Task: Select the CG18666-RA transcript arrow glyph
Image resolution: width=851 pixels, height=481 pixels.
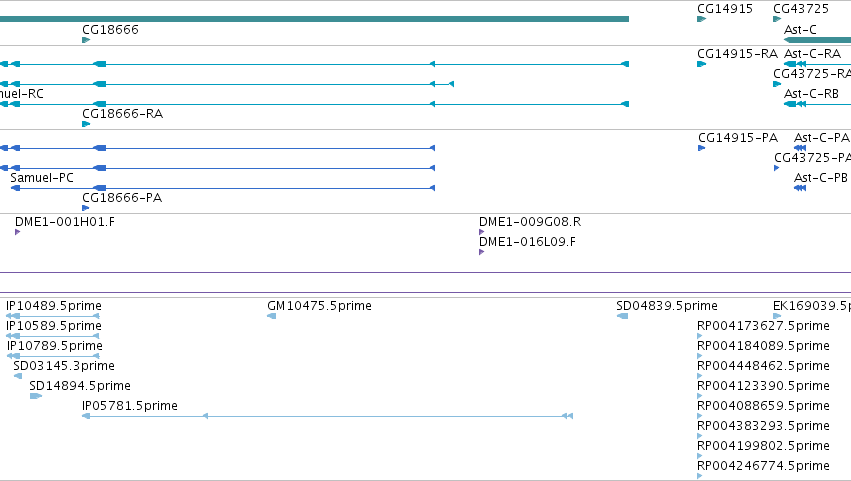Action: pyautogui.click(x=86, y=124)
